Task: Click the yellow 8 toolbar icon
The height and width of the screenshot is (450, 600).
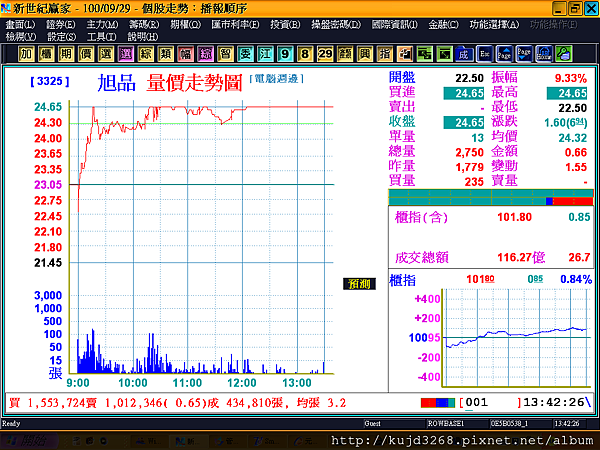Action: 305,54
